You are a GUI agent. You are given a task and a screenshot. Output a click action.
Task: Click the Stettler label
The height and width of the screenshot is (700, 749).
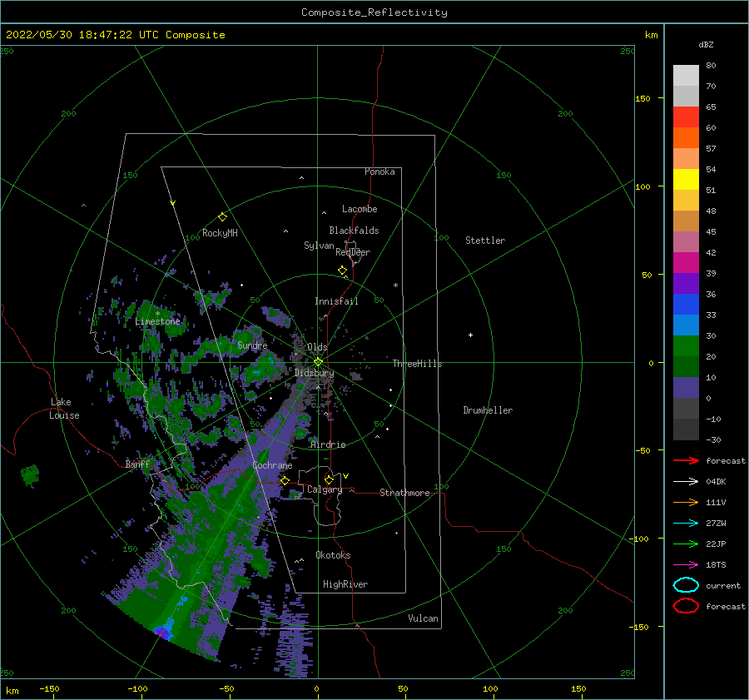click(485, 241)
